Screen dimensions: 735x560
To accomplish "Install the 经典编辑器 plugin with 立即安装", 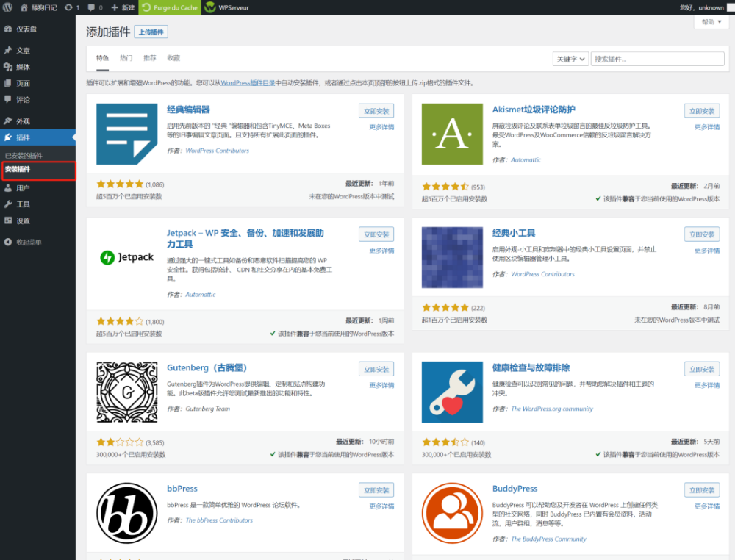I will click(376, 111).
